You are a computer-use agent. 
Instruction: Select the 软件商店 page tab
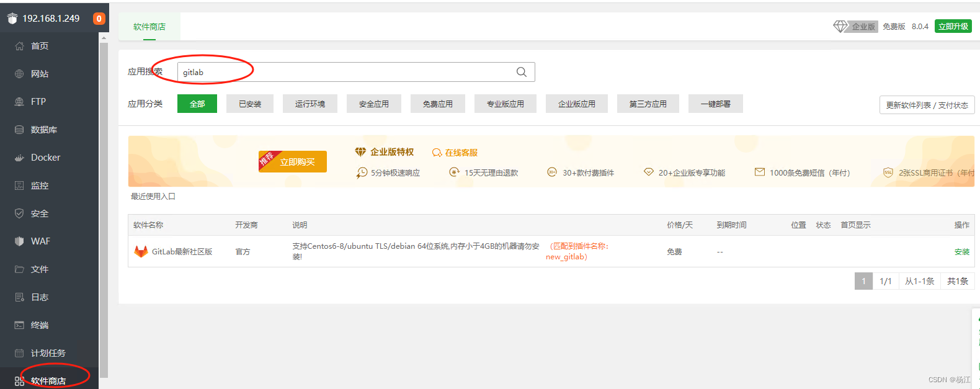[x=149, y=27]
